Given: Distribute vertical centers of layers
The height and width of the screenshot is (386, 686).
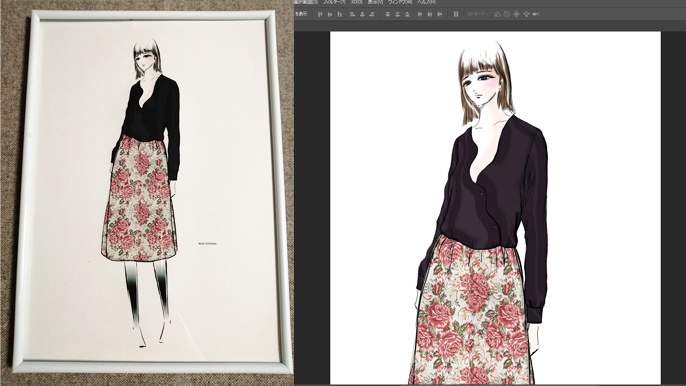Looking at the screenshot, I should point(398,14).
